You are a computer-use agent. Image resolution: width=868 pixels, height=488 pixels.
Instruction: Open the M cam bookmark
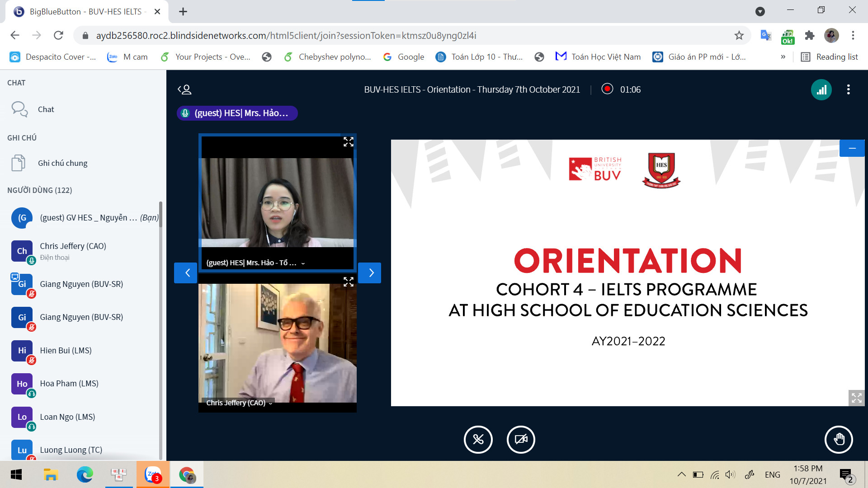[x=127, y=57]
